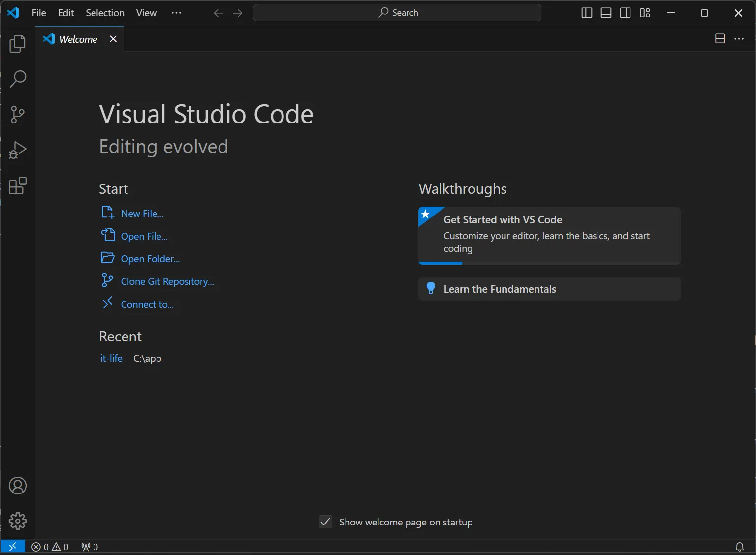This screenshot has height=555, width=756.
Task: Click the Search command center box
Action: 397,13
